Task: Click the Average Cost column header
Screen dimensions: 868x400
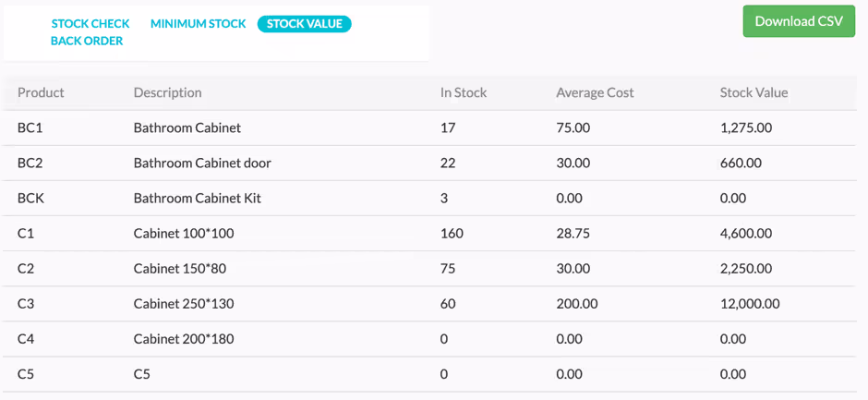Action: point(595,92)
